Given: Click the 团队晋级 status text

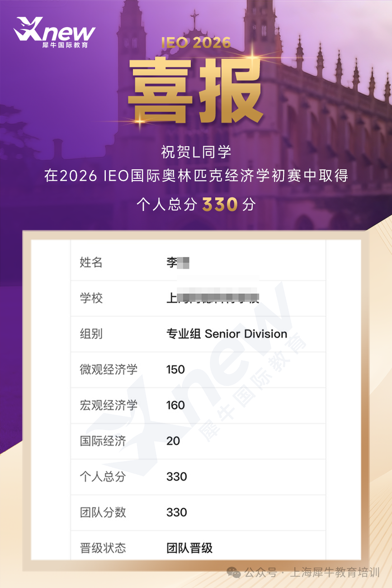Looking at the screenshot, I should click(189, 548).
